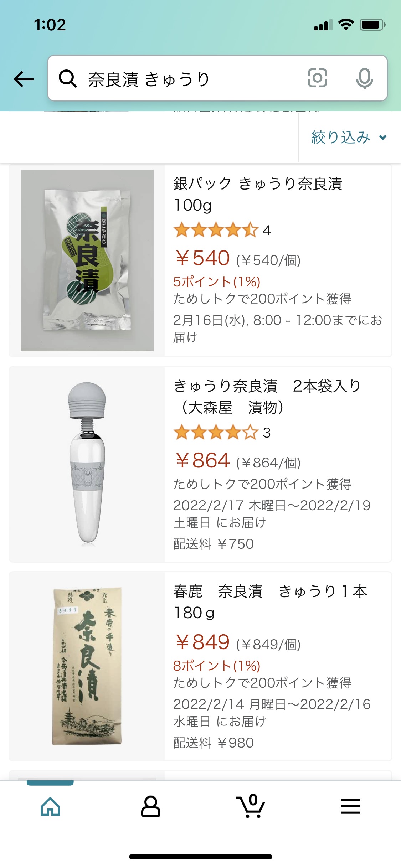The height and width of the screenshot is (868, 401).
Task: Tap the silver pack 奈良漬 product image
Action: click(87, 260)
